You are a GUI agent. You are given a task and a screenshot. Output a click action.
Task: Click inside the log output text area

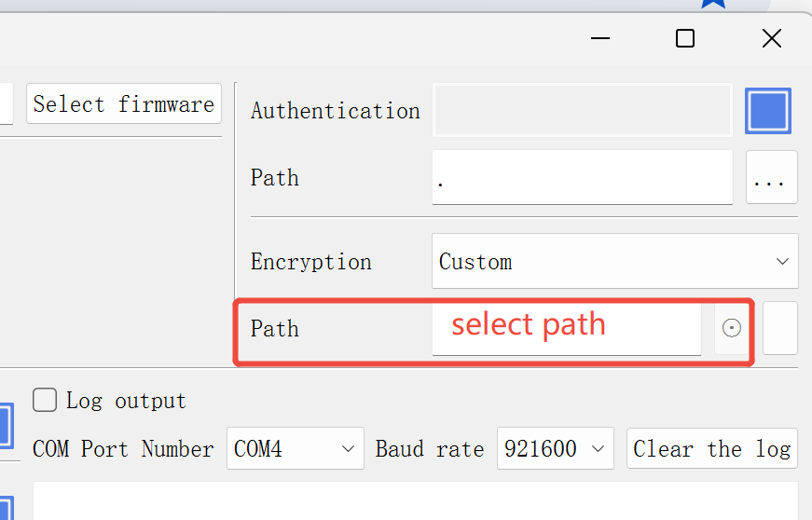[415, 501]
